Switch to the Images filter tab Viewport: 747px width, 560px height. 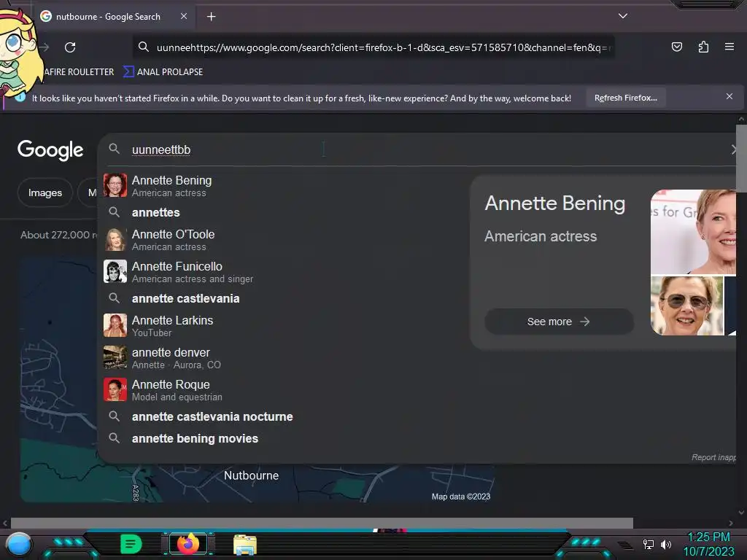pos(44,192)
